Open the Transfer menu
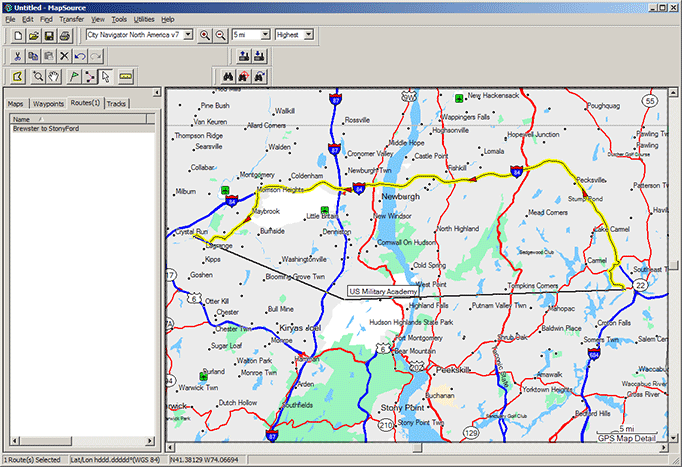This screenshot has width=682, height=467. (x=72, y=20)
